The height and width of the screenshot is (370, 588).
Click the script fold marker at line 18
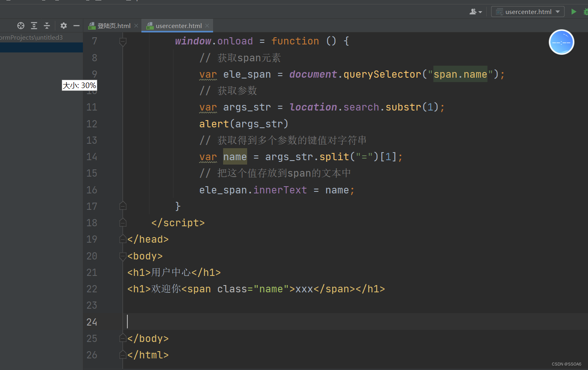123,223
